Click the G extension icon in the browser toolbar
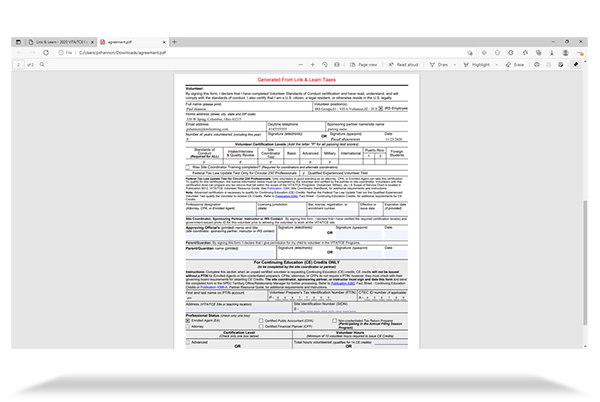This screenshot has height=402, width=600. tap(510, 53)
